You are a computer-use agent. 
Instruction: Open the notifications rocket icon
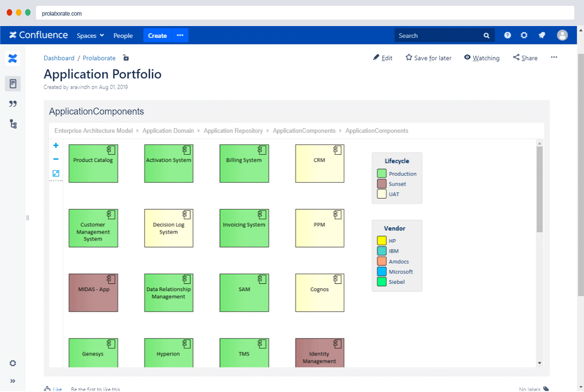pyautogui.click(x=542, y=35)
